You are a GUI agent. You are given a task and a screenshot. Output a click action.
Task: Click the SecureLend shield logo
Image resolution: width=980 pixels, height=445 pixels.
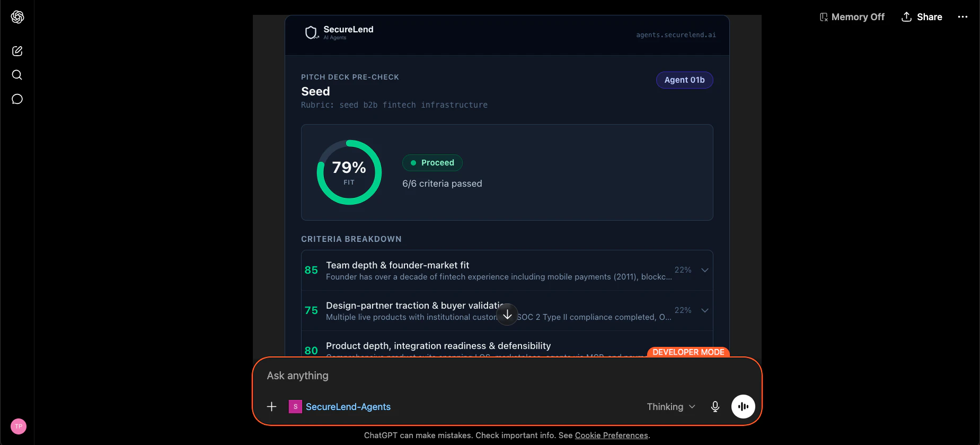(x=311, y=33)
